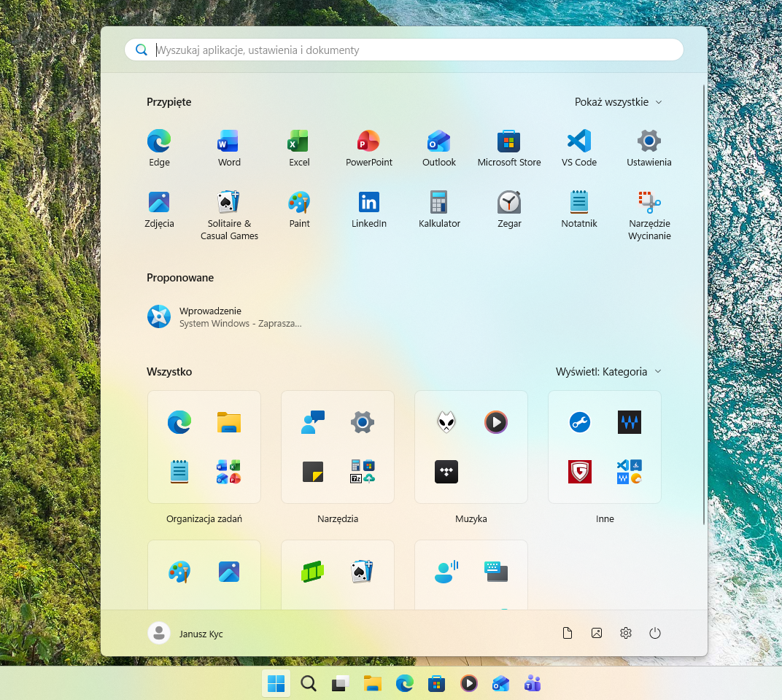Open Documents folder shortcut in footer
This screenshot has width=782, height=700.
(567, 633)
